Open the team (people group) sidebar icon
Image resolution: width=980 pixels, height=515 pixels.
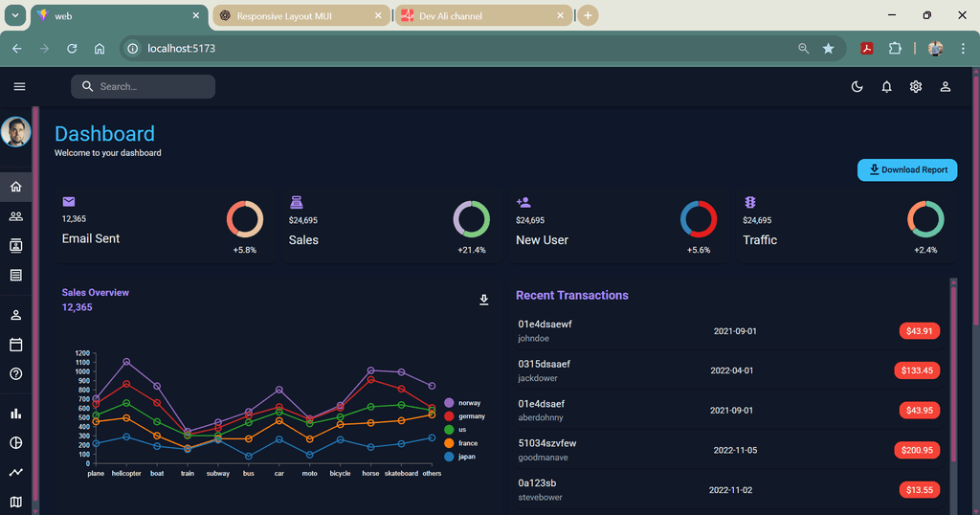[16, 216]
